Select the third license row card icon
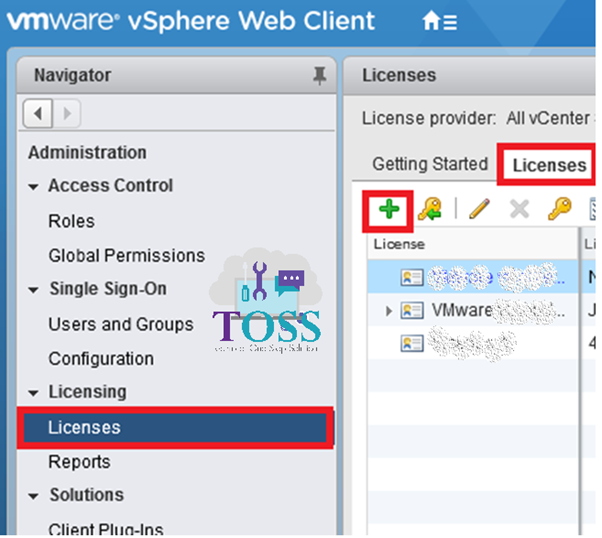The image size is (602, 538). point(412,343)
